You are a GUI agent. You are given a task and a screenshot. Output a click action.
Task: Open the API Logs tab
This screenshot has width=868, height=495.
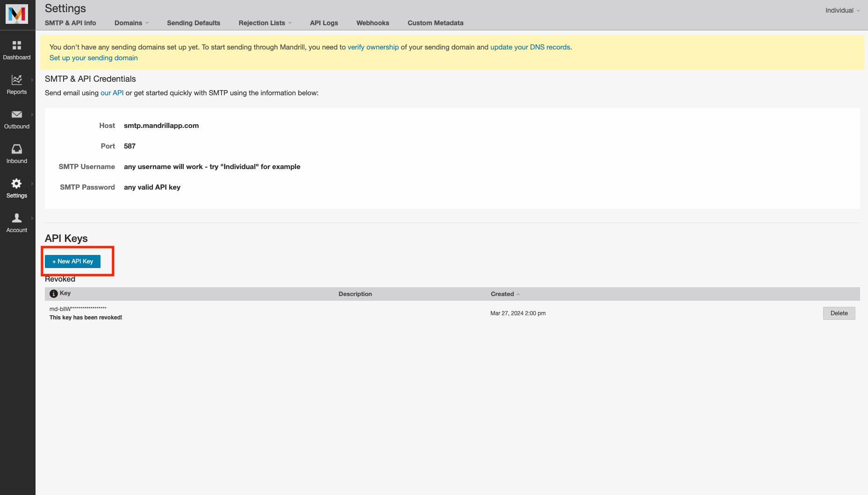click(324, 23)
